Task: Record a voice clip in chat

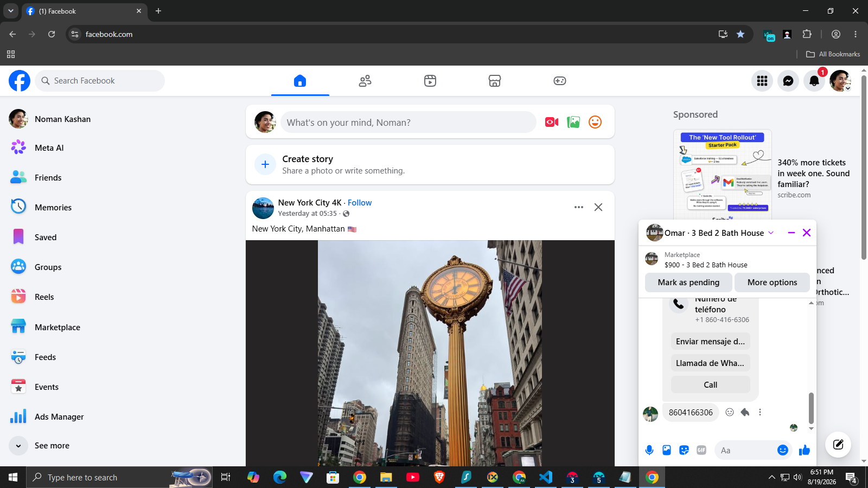Action: click(649, 450)
